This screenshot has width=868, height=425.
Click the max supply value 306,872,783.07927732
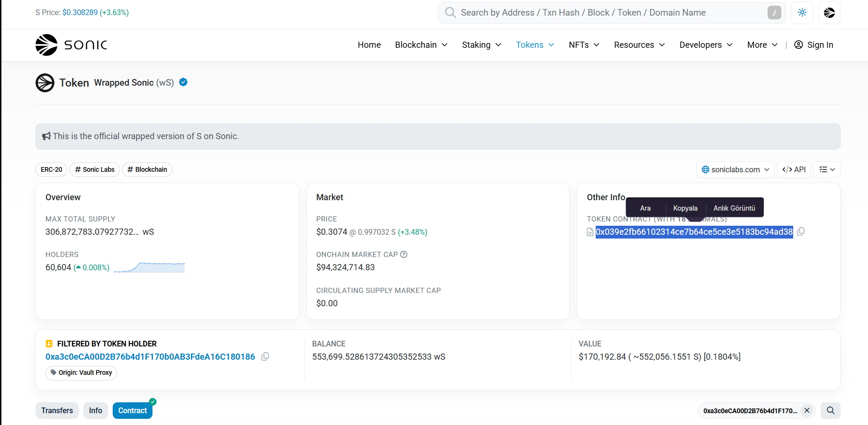tap(92, 232)
